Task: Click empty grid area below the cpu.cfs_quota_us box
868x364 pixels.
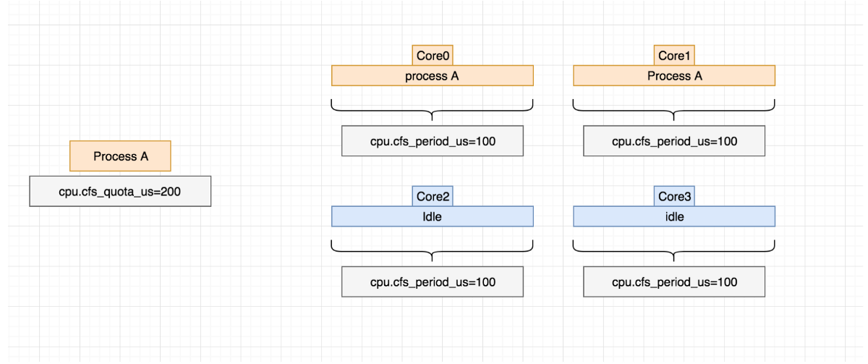Action: (120, 275)
